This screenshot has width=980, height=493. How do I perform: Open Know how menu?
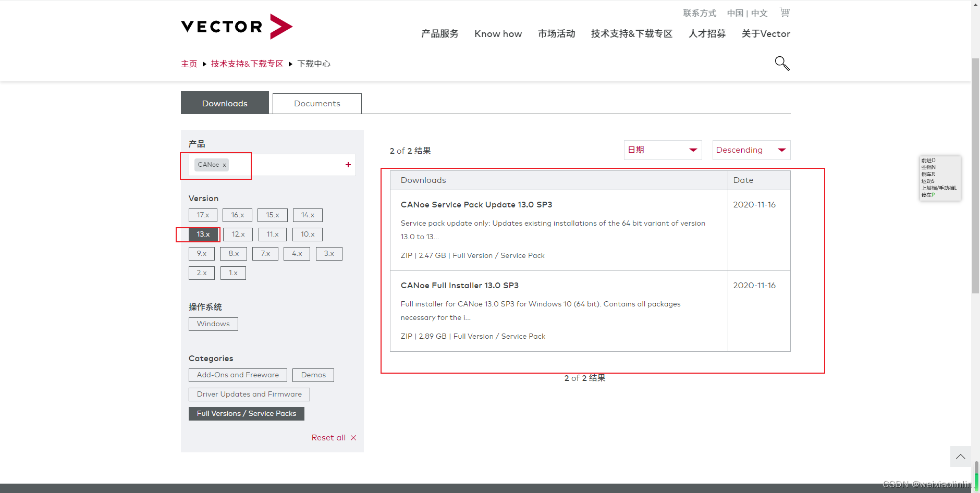[498, 34]
